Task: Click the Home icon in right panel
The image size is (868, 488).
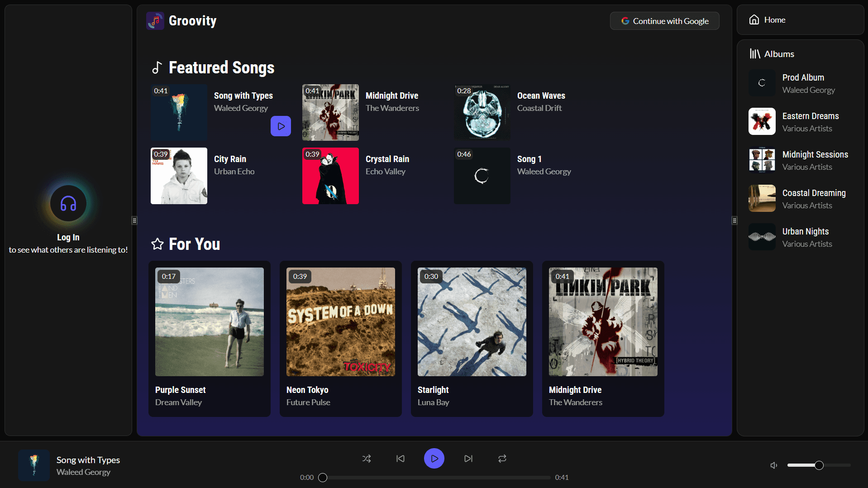Action: click(754, 19)
